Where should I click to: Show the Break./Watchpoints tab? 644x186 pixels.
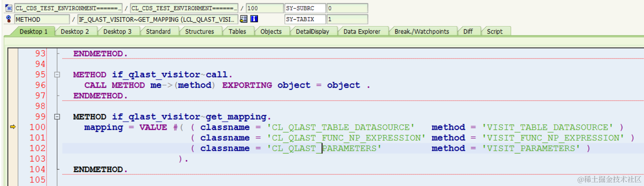click(x=421, y=31)
